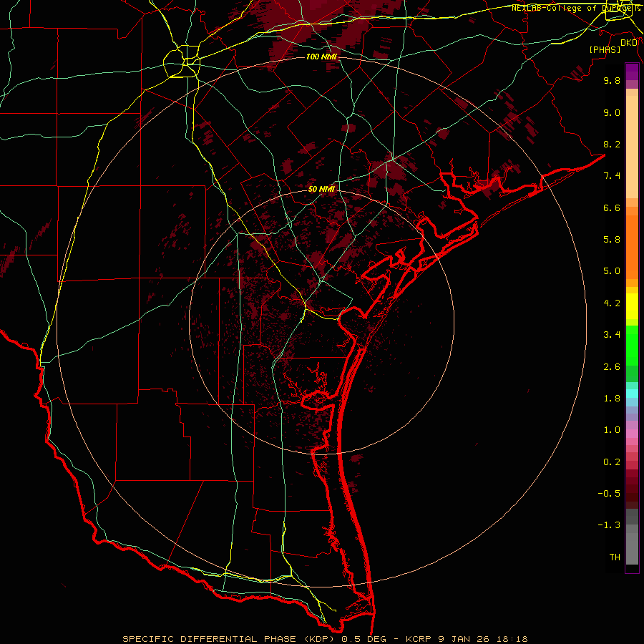Click the 6.6 value on color scale

[x=612, y=208]
